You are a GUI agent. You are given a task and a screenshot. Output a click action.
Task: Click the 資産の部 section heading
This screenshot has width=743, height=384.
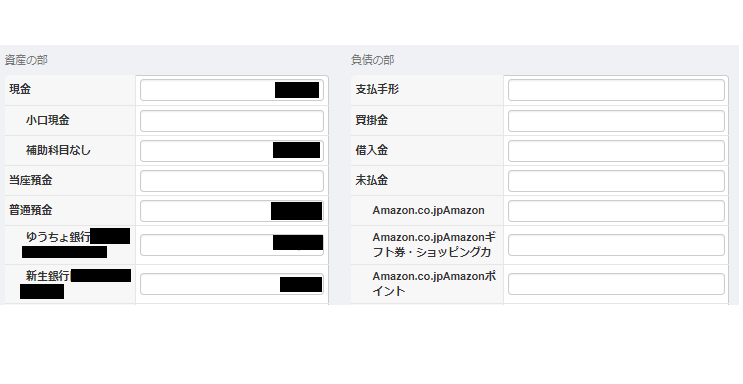coord(26,60)
